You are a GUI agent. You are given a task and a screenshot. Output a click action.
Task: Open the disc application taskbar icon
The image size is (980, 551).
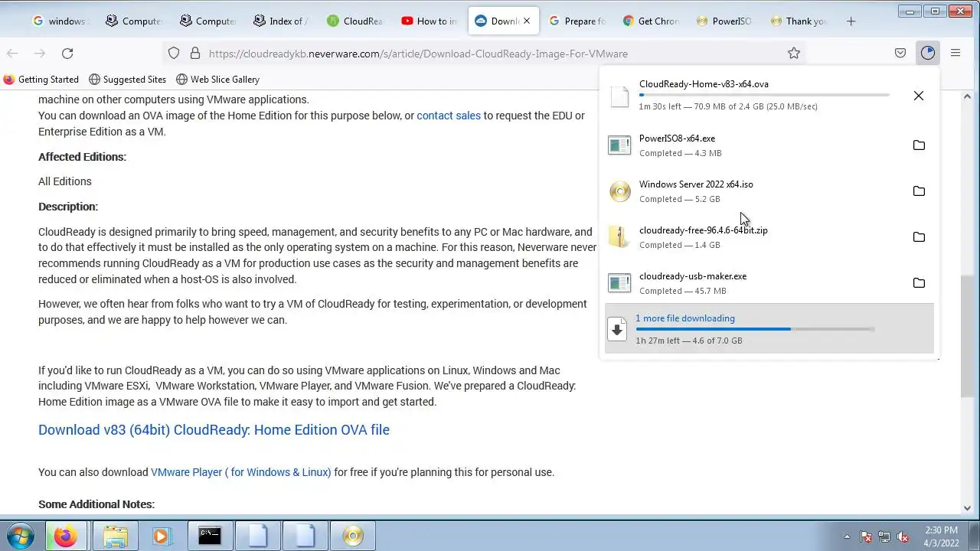click(352, 536)
